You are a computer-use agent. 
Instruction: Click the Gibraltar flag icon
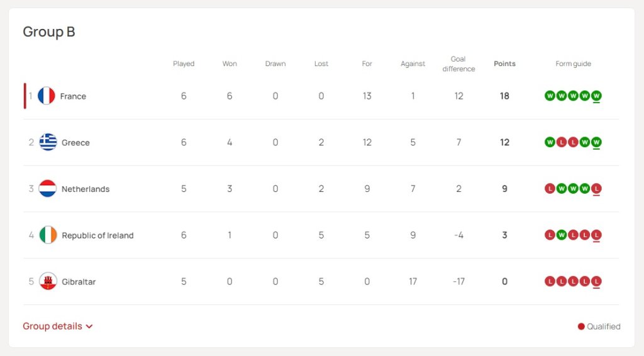click(x=48, y=281)
